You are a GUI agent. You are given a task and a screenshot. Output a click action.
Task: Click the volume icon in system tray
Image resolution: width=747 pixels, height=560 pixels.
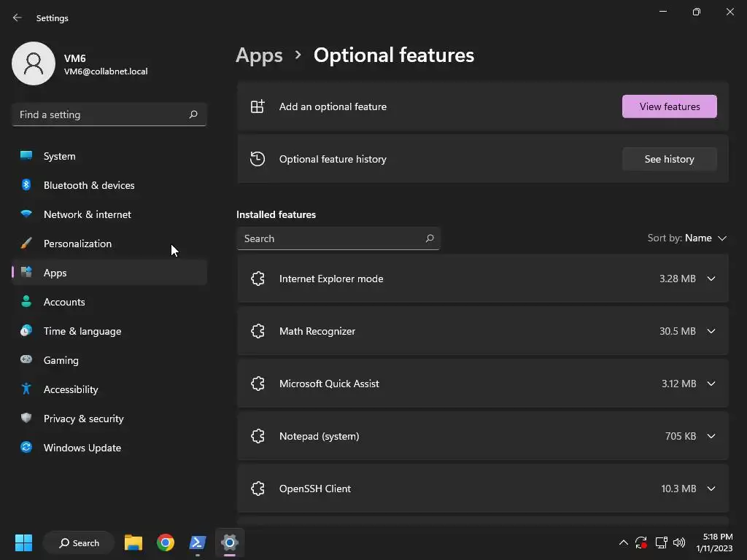tap(679, 542)
